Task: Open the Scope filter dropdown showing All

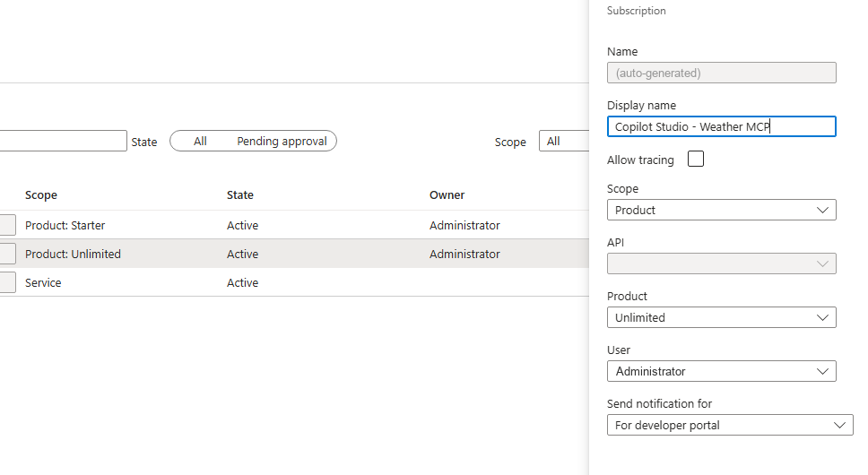Action: tap(564, 141)
